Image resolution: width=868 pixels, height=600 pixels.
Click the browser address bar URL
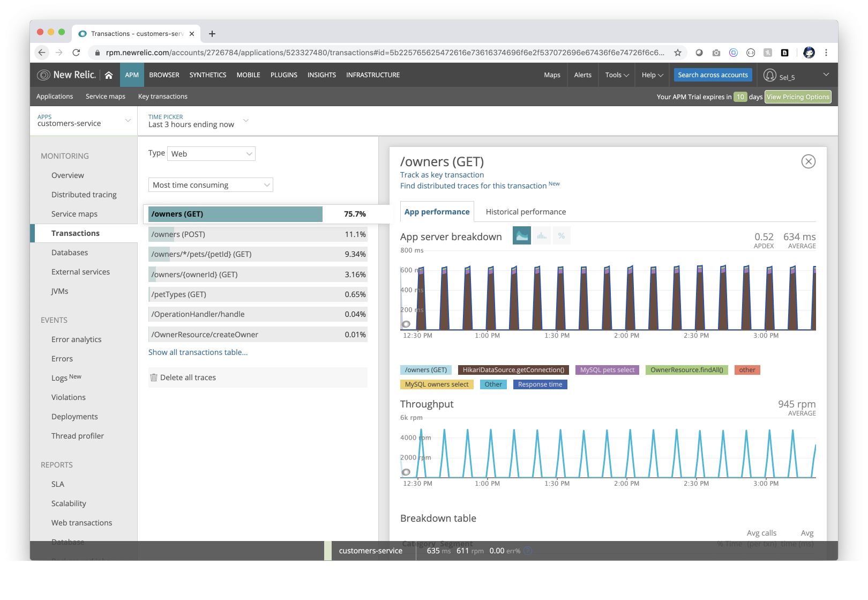(385, 53)
